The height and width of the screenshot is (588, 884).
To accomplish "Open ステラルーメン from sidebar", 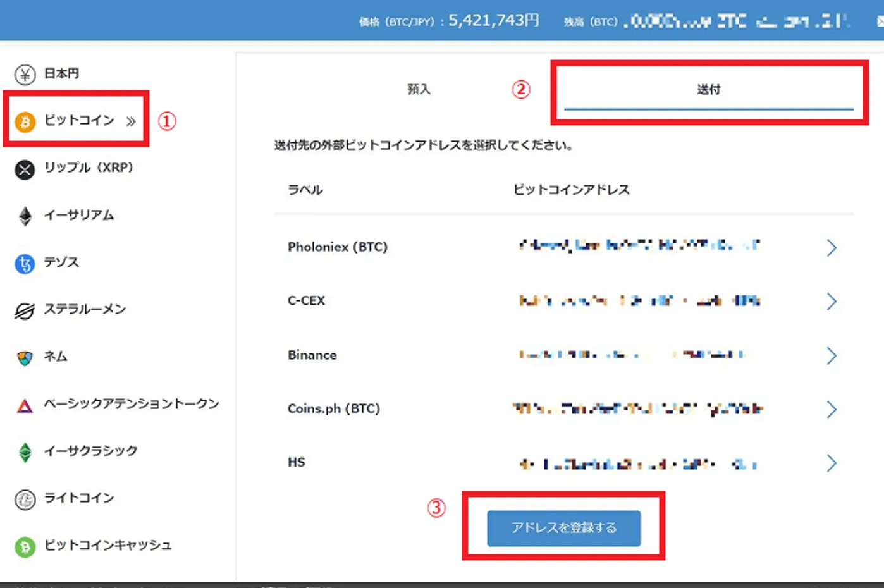I will pyautogui.click(x=85, y=309).
